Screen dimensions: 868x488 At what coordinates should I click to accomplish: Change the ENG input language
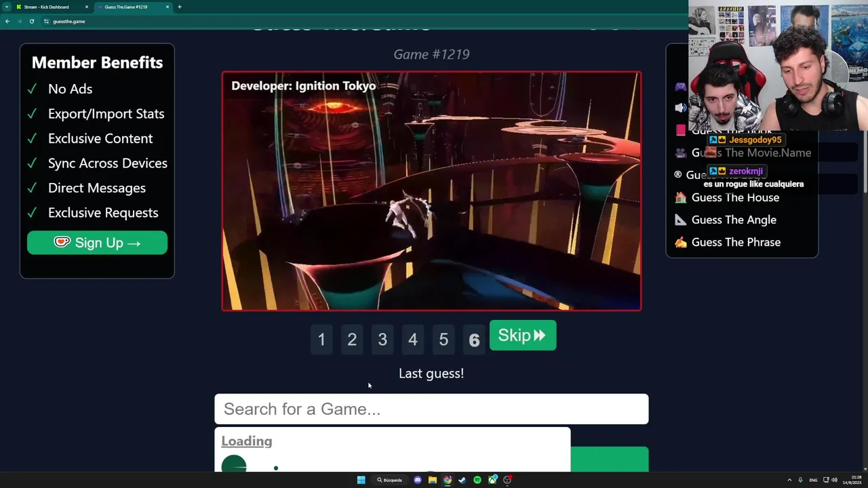813,480
